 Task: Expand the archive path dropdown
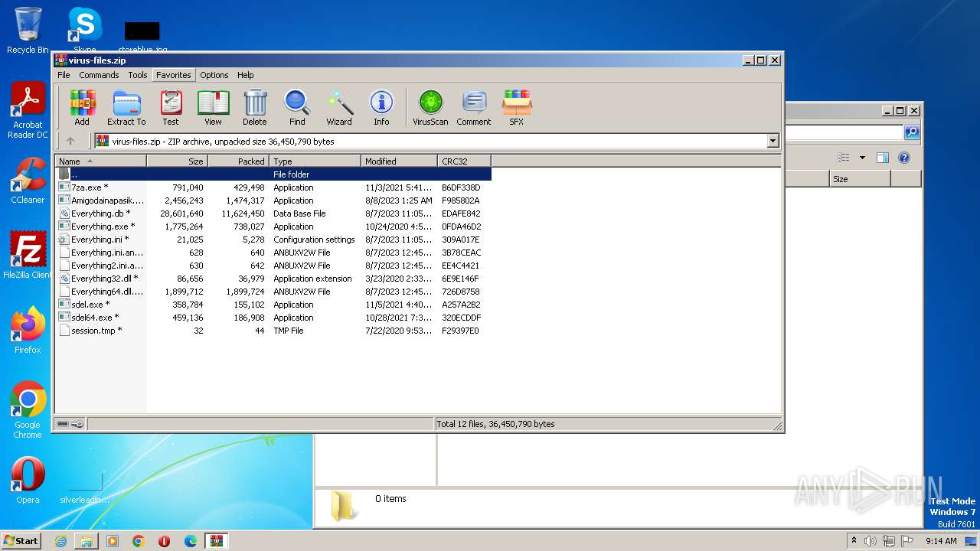pyautogui.click(x=773, y=141)
